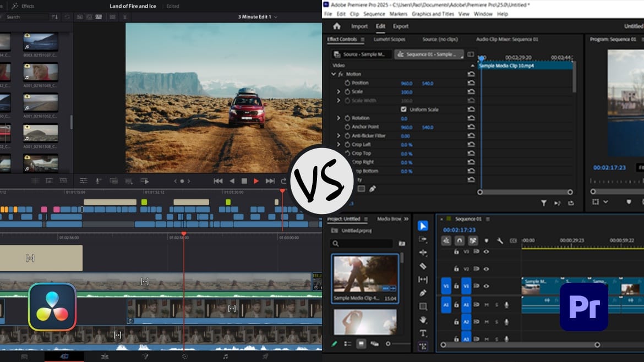644x362 pixels.
Task: Open timeline wrench display settings
Action: coord(500,240)
